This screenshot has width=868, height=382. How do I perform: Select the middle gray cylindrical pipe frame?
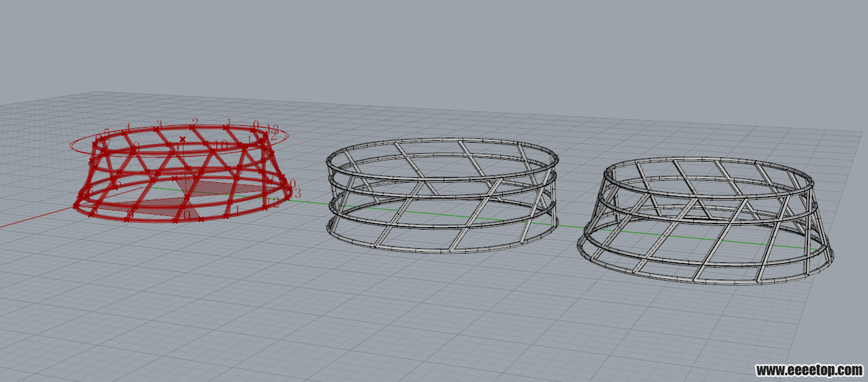(442, 196)
